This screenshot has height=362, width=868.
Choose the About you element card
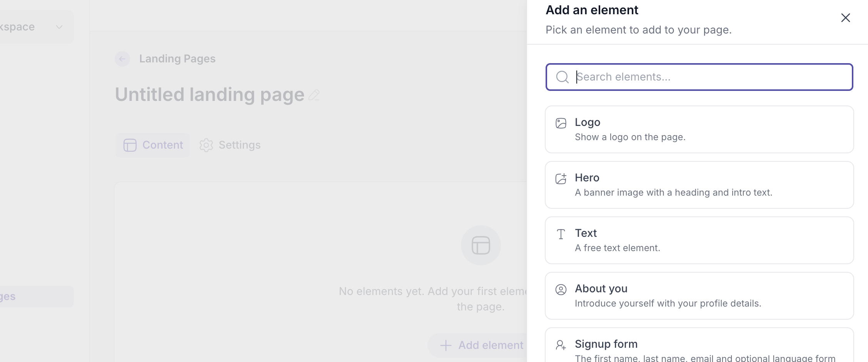(699, 296)
